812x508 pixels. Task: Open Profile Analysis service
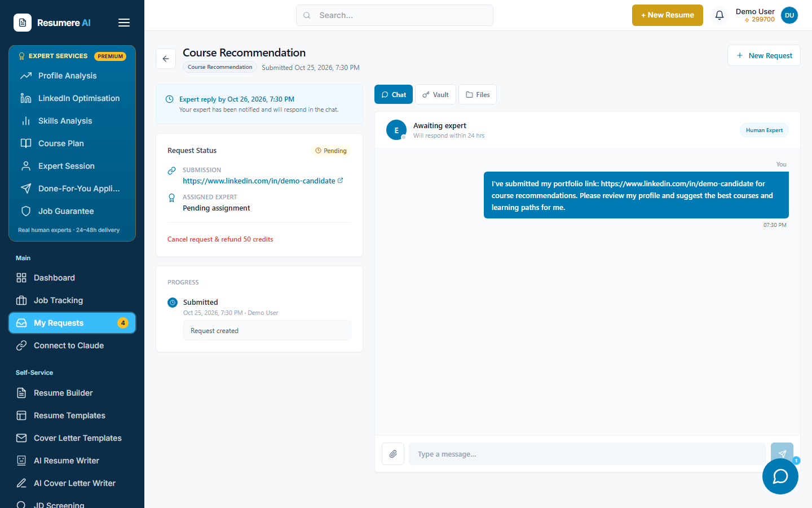pyautogui.click(x=72, y=76)
